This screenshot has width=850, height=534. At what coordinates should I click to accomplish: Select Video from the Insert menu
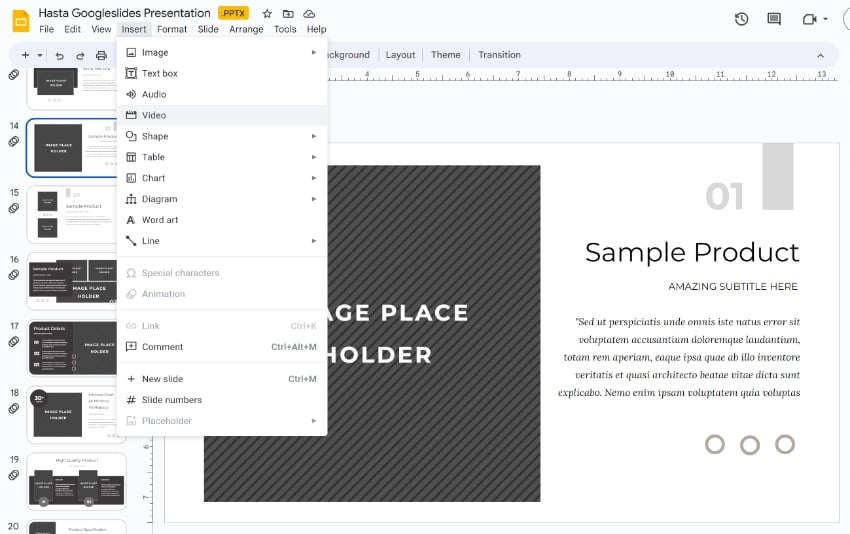[x=154, y=115]
